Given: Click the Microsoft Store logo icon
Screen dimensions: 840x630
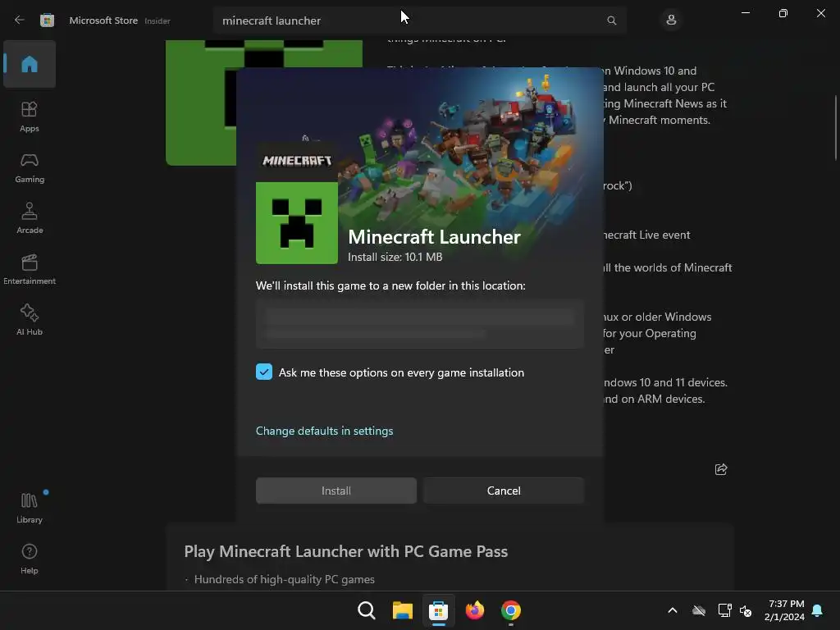Looking at the screenshot, I should [47, 21].
